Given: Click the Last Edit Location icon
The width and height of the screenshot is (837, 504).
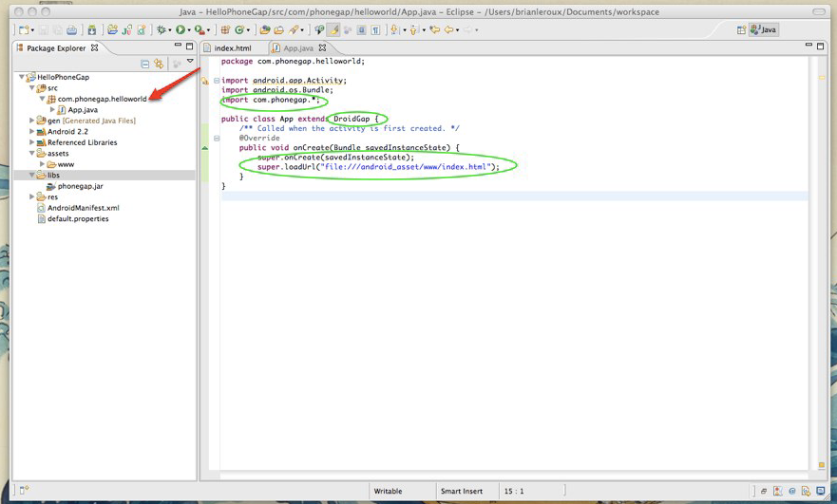Looking at the screenshot, I should [434, 30].
